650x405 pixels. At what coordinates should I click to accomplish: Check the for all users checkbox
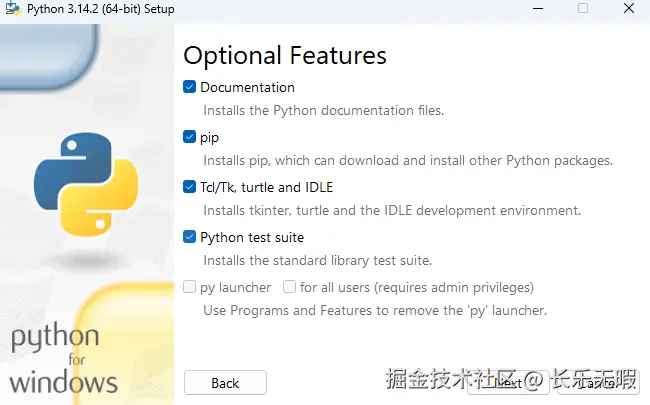(289, 287)
